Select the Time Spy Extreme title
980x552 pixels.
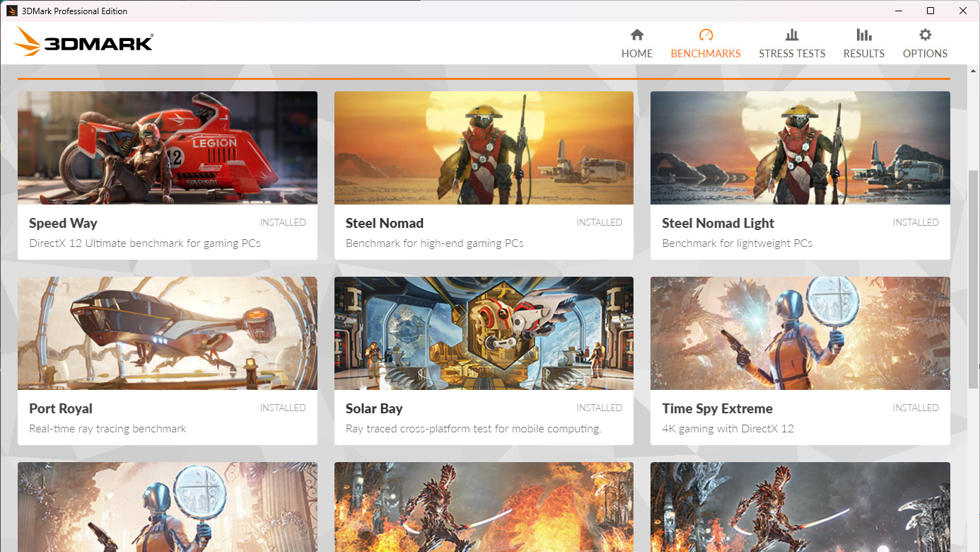click(717, 409)
